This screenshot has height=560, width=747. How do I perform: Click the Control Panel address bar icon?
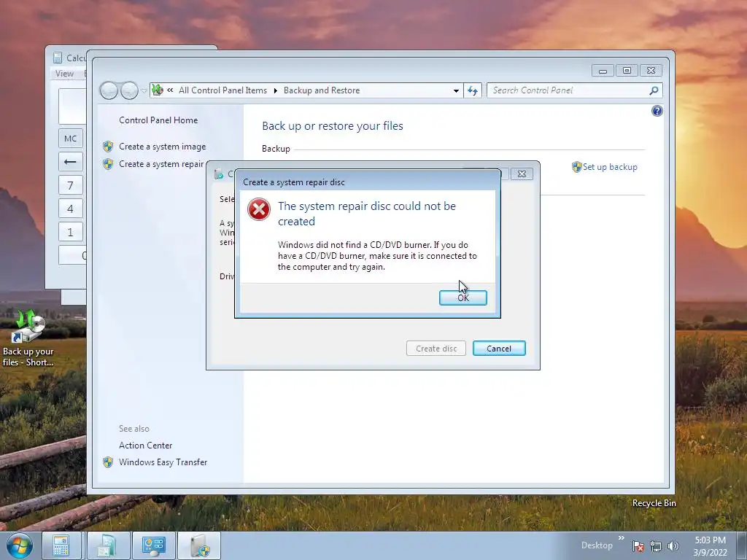158,90
